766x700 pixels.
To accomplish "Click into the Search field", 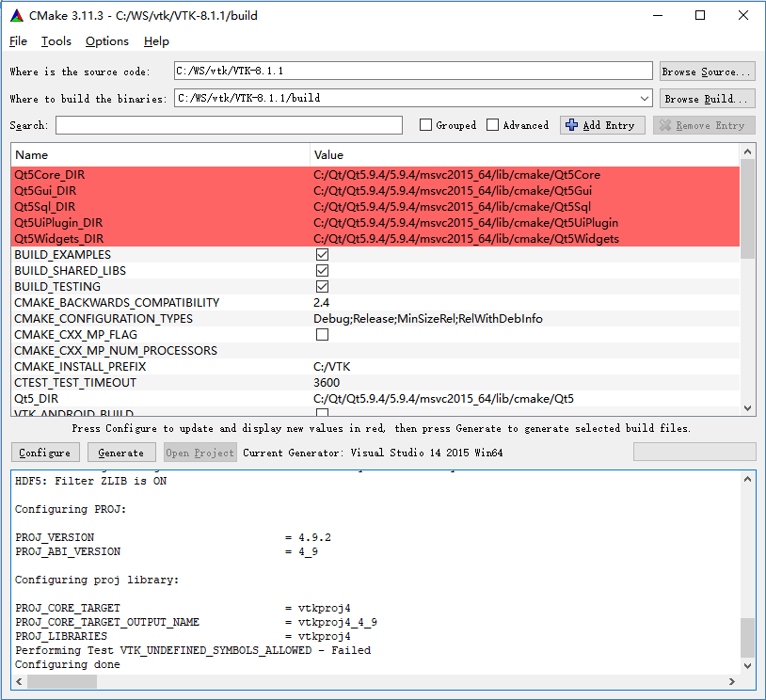I will point(229,125).
